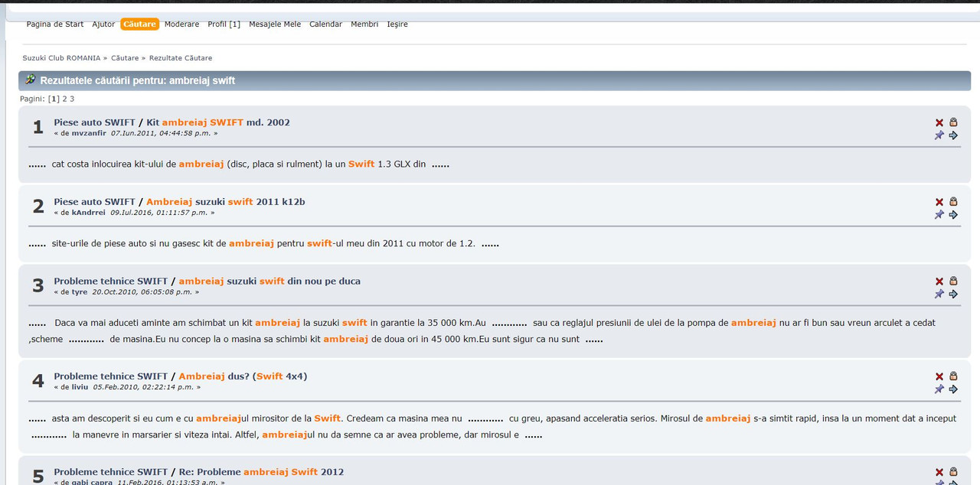Delete result 2 with the red X icon
Viewport: 980px width, 485px height.
tap(939, 202)
